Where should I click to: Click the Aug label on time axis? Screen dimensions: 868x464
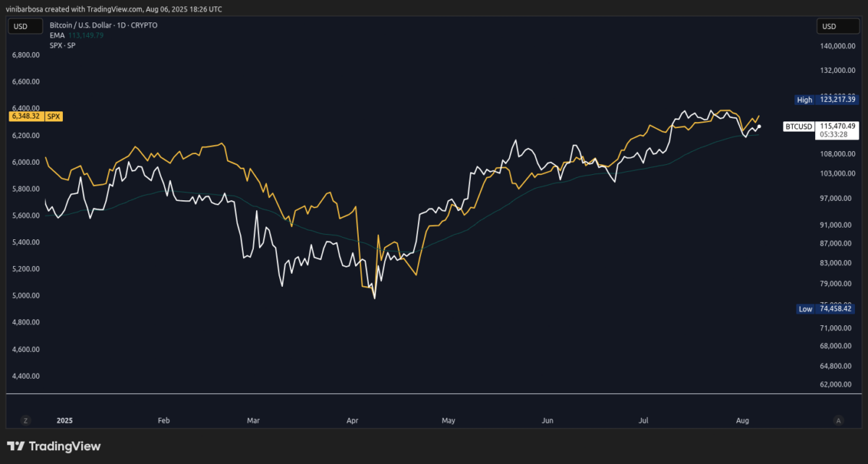tap(742, 420)
